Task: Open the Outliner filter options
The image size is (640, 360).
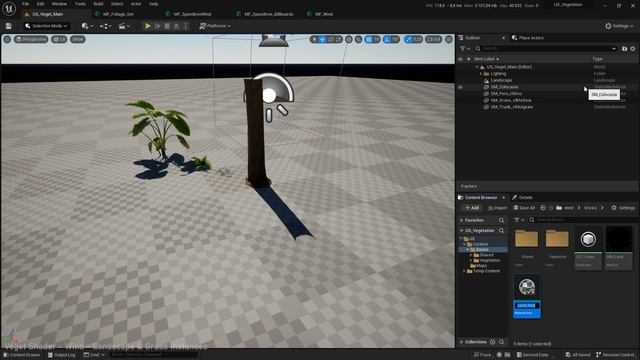Action: pos(464,49)
